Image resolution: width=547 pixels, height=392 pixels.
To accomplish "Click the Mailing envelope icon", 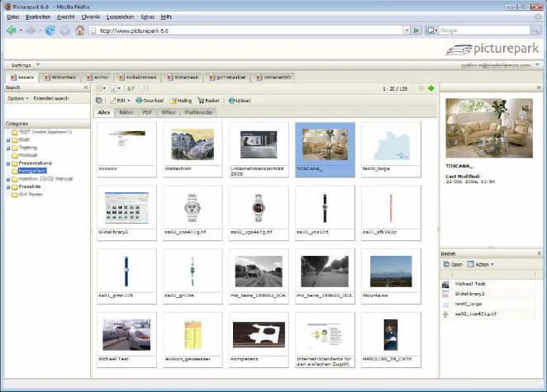I will (x=174, y=100).
